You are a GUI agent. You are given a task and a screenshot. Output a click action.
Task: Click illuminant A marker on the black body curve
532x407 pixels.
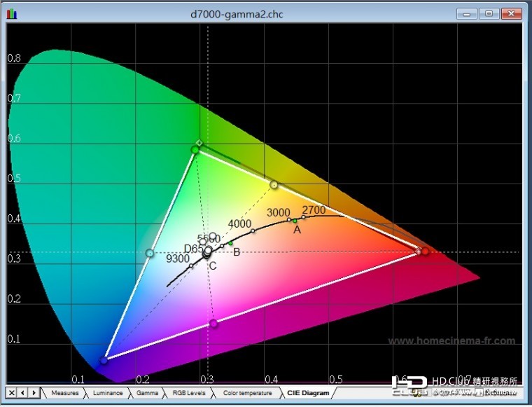[x=295, y=221]
